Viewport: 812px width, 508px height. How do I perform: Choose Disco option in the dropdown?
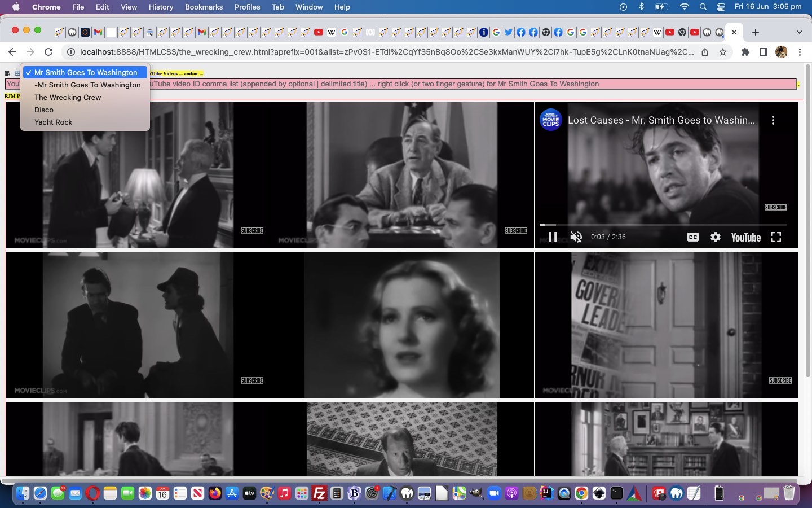click(44, 110)
